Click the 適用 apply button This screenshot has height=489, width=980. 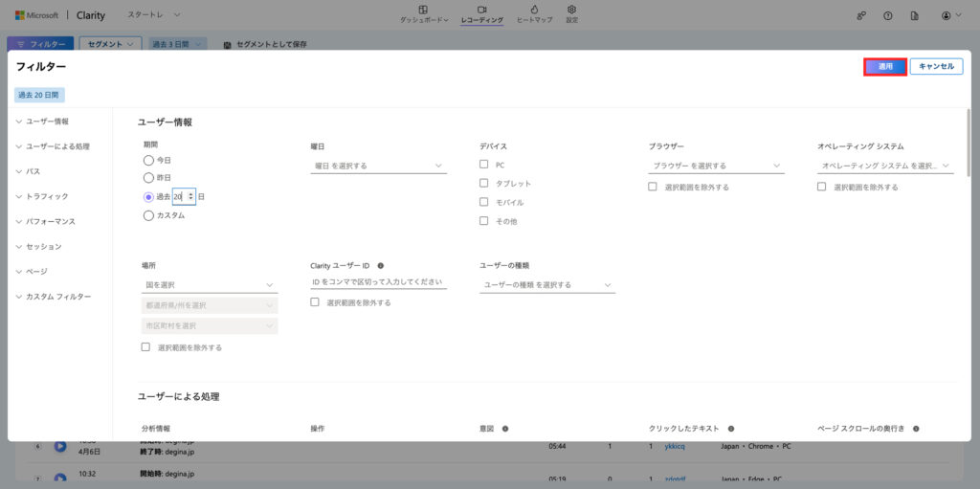coord(885,66)
